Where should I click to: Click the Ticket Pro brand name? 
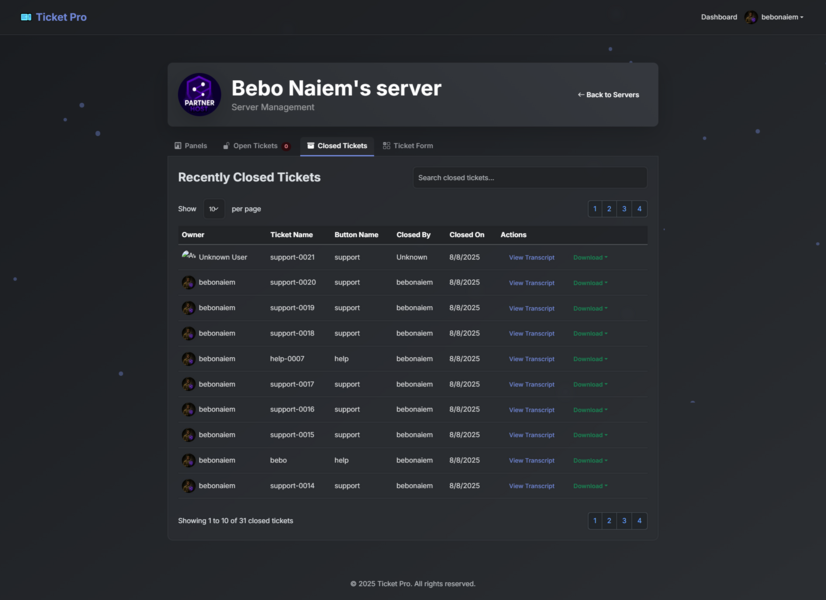(x=61, y=17)
